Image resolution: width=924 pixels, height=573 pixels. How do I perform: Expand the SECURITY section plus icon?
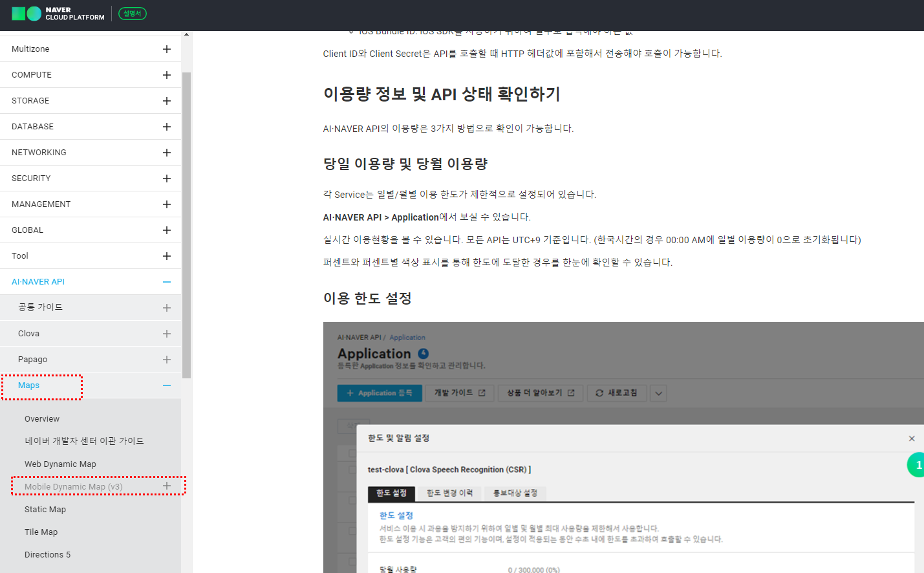[x=167, y=178]
